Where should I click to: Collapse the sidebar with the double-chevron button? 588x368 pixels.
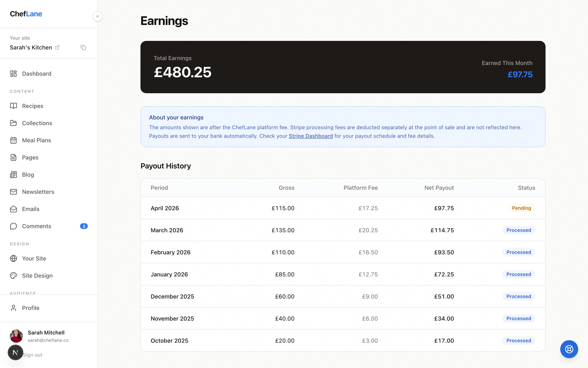[x=97, y=17]
